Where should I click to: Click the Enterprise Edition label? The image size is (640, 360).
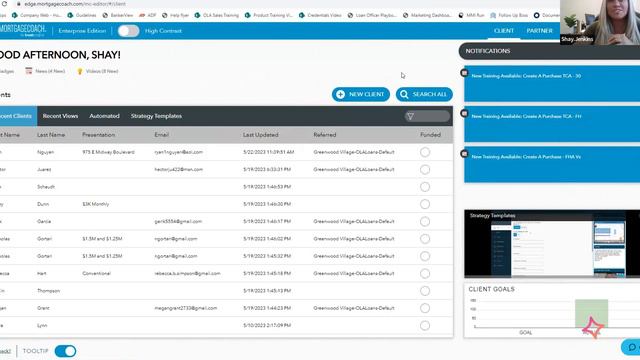pyautogui.click(x=82, y=31)
